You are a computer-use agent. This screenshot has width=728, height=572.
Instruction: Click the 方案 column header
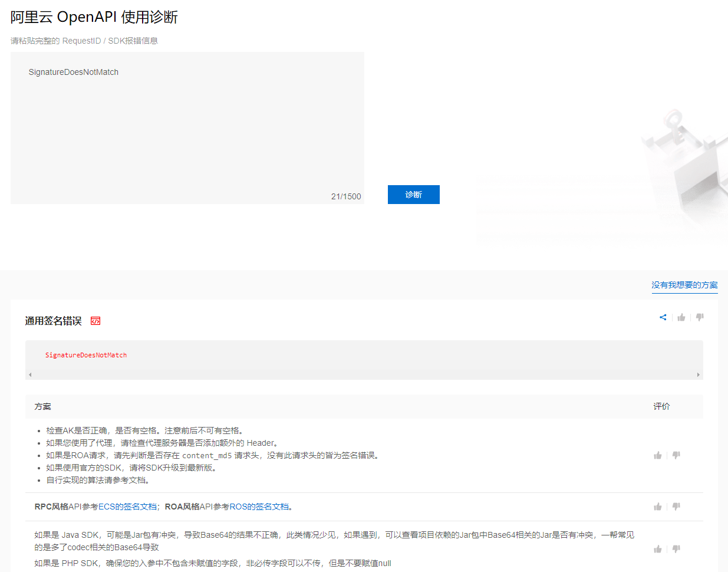43,406
